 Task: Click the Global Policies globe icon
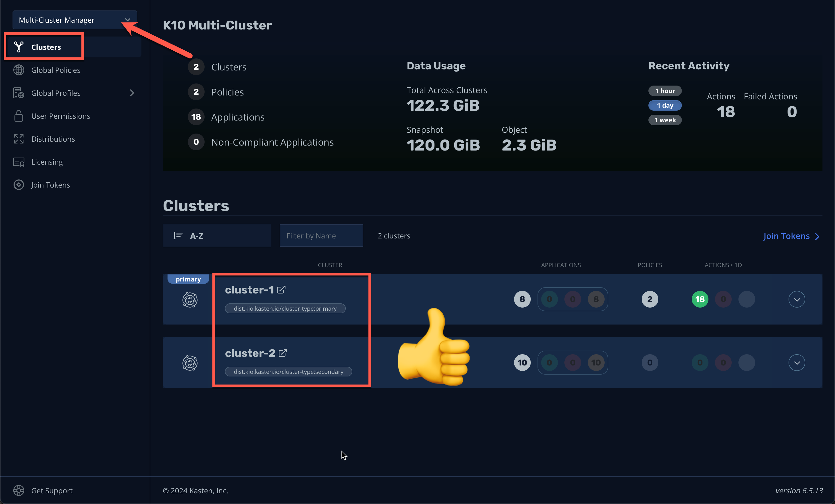pyautogui.click(x=19, y=70)
